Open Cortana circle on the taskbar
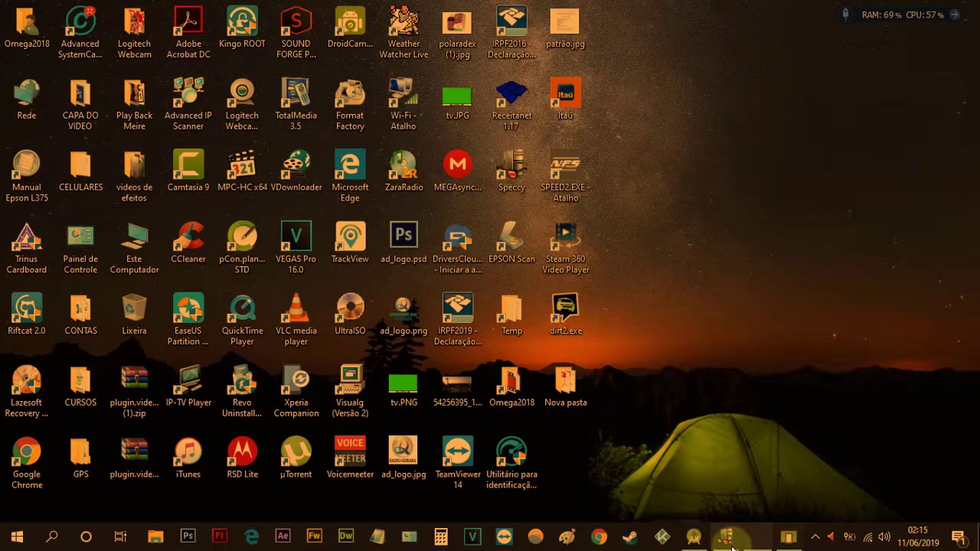Image resolution: width=980 pixels, height=551 pixels. click(86, 536)
